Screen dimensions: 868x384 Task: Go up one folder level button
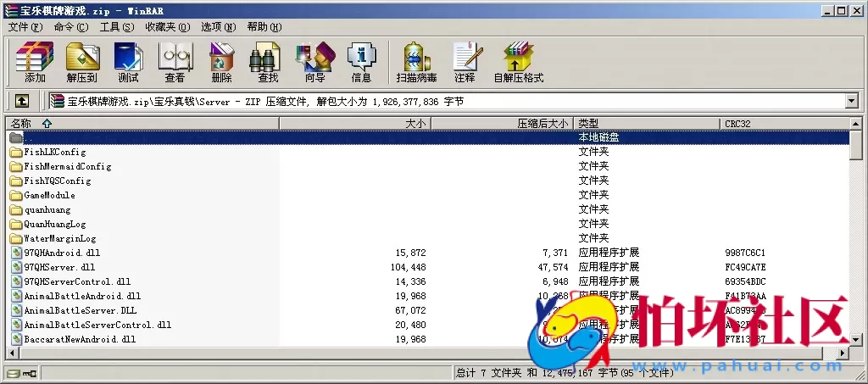click(21, 101)
